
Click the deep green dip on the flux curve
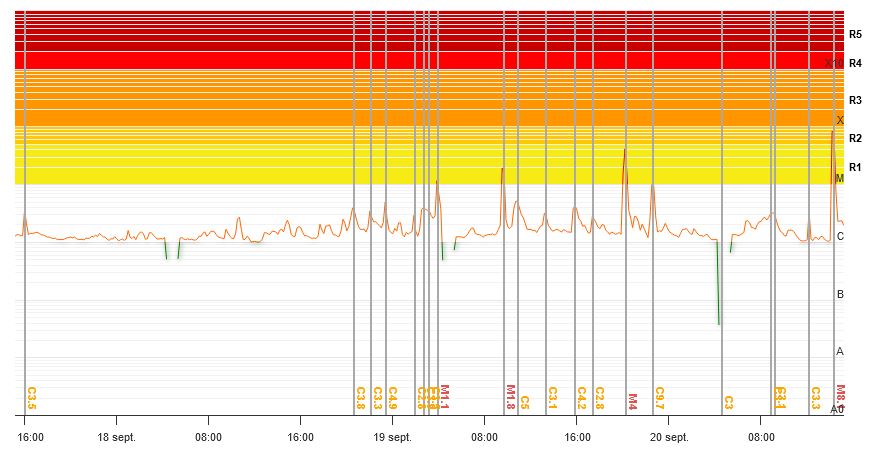718,320
